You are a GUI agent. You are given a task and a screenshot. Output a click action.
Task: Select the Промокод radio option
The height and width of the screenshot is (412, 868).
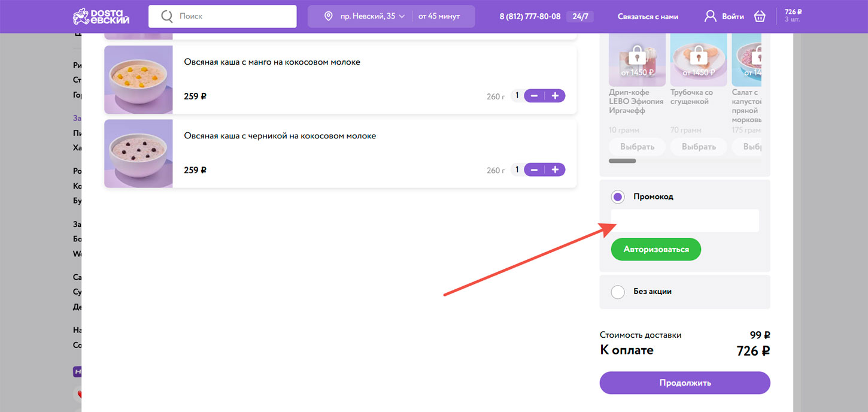(618, 196)
